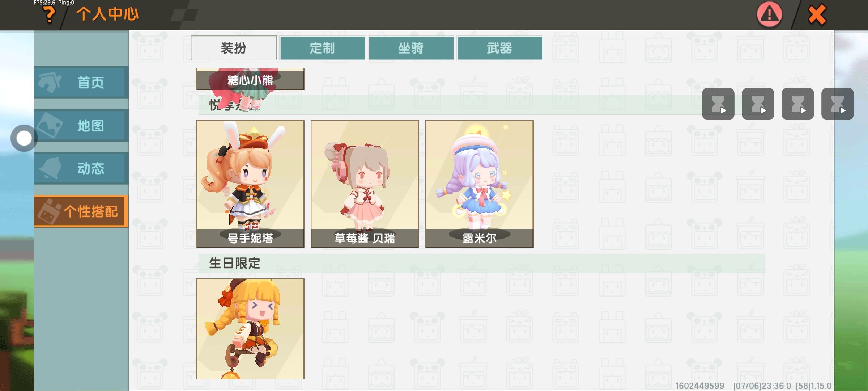The height and width of the screenshot is (391, 868).
Task: Select the 草莓酱 贝瑞 outfit thumbnail
Action: (365, 184)
